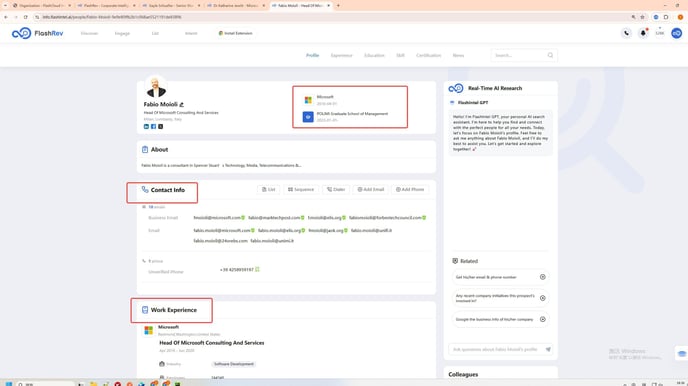Open the Discover menu in top navigation
Viewport: 688px width, 386px height.
(x=90, y=33)
